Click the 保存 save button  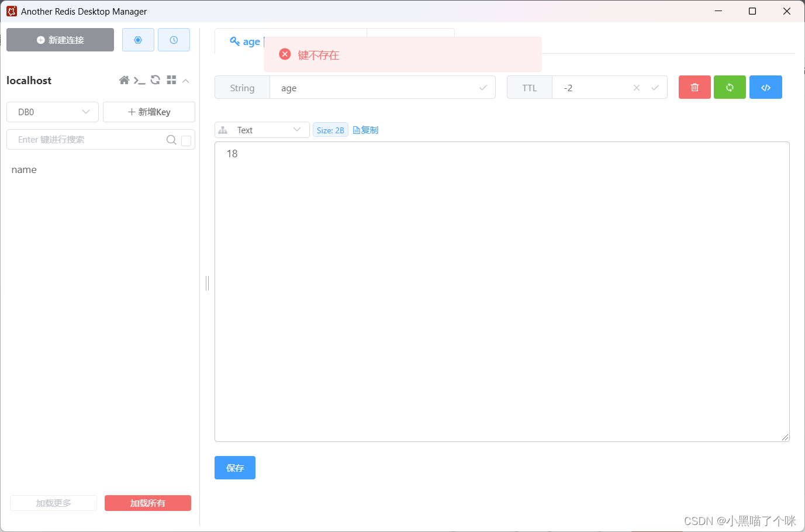pos(234,468)
